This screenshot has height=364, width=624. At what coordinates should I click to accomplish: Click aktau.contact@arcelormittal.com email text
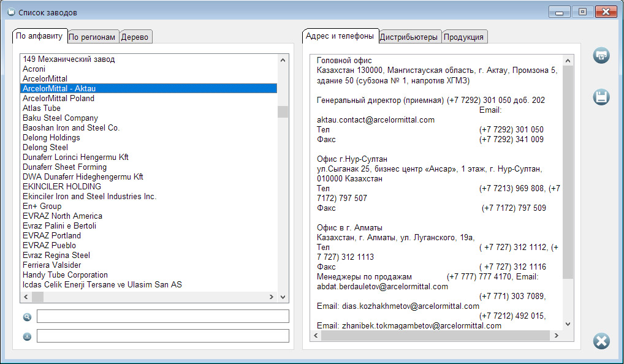[x=376, y=119]
